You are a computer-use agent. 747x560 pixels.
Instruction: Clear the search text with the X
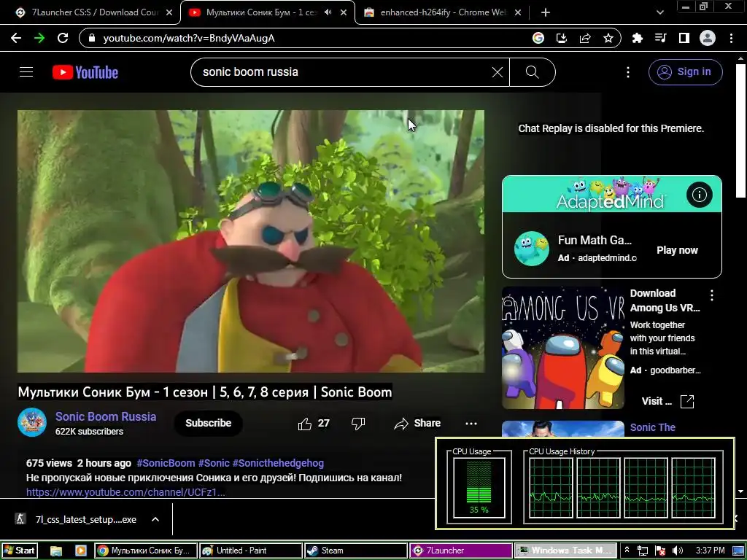click(x=498, y=72)
